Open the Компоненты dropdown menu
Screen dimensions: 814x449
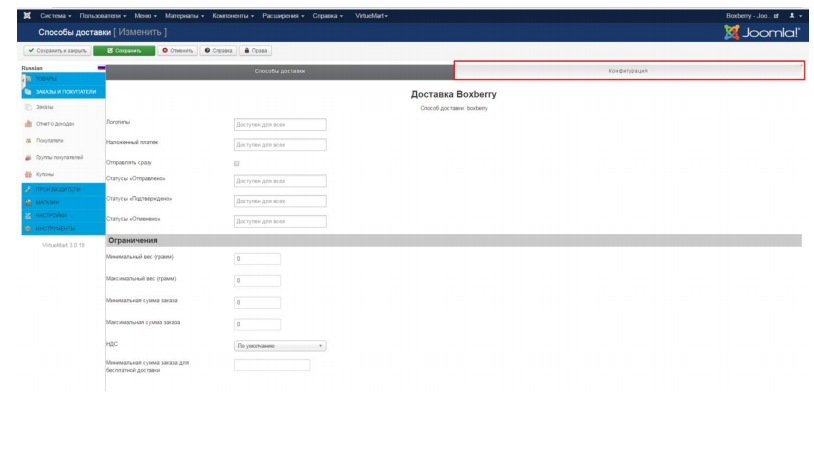233,16
